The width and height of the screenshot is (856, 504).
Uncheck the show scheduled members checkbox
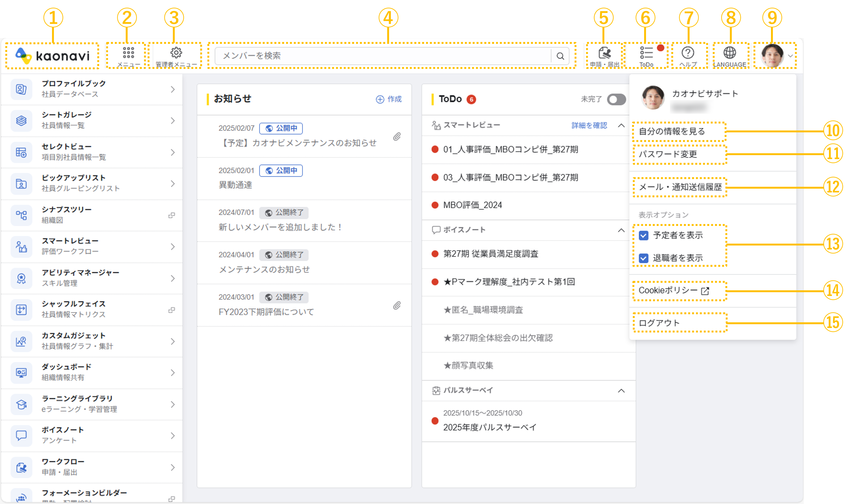pyautogui.click(x=644, y=235)
